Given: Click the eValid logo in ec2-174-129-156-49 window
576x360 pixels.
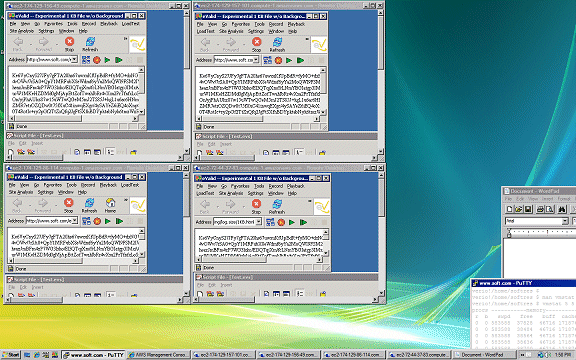Looking at the screenshot, I should tap(137, 45).
